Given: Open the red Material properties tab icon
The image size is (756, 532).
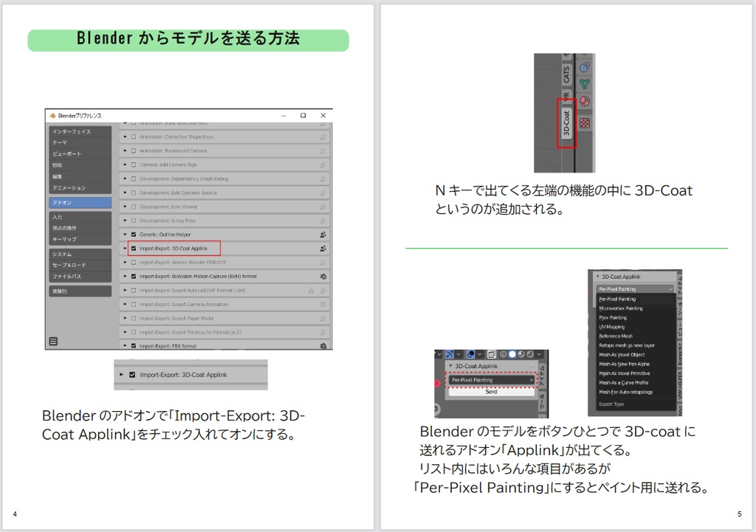Looking at the screenshot, I should [585, 101].
